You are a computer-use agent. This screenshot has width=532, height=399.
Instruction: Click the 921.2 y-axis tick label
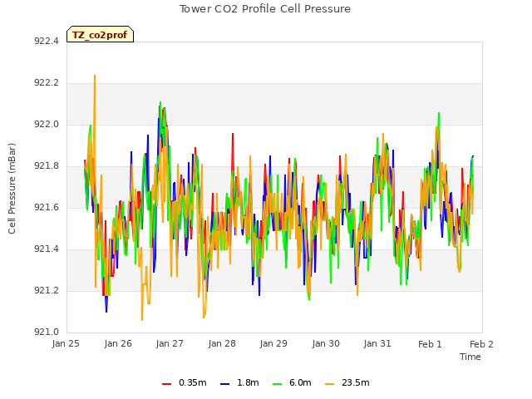click(x=47, y=291)
